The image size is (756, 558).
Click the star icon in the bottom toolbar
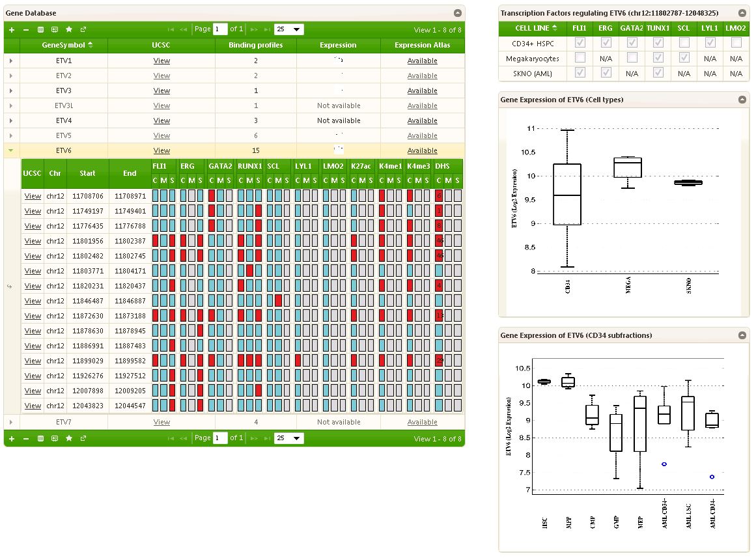point(69,439)
